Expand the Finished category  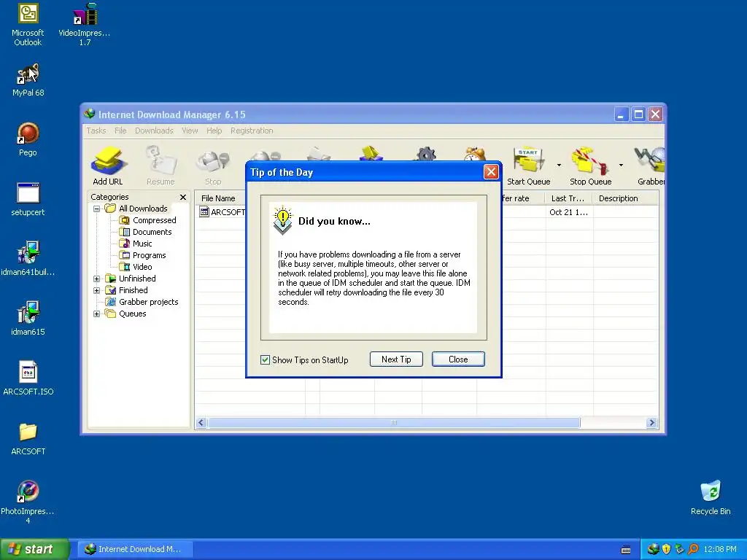coord(97,290)
